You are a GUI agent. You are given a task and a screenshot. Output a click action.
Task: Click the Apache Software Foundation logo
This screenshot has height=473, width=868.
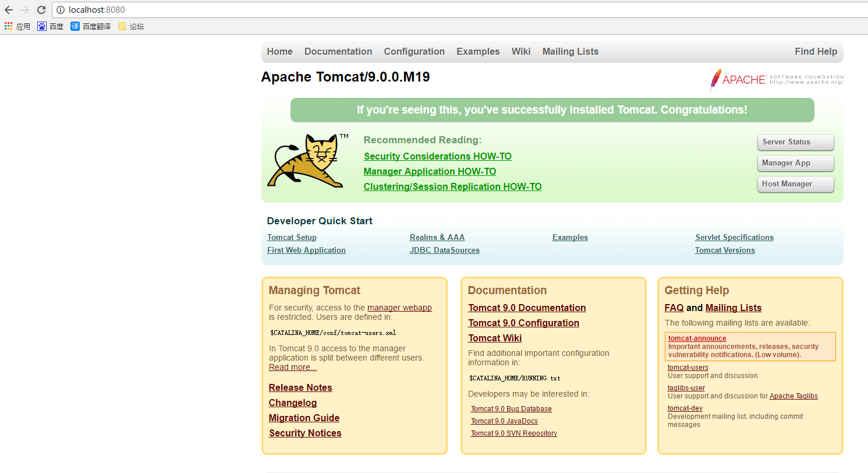[x=776, y=80]
